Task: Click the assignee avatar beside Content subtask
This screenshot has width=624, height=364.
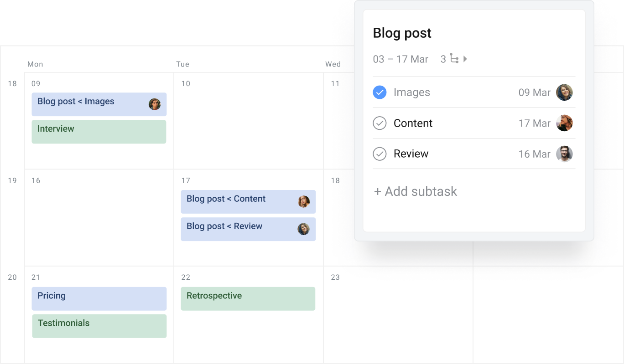Action: (x=564, y=123)
